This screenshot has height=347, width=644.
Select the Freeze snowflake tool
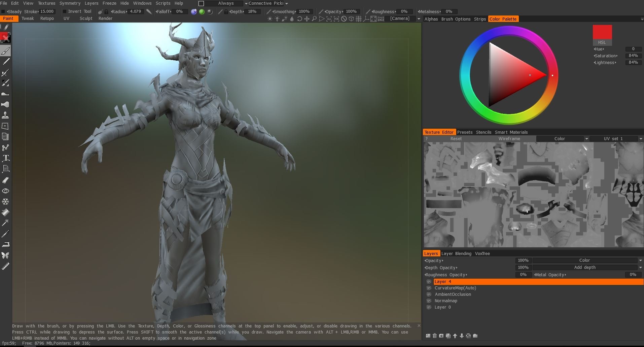click(x=6, y=201)
